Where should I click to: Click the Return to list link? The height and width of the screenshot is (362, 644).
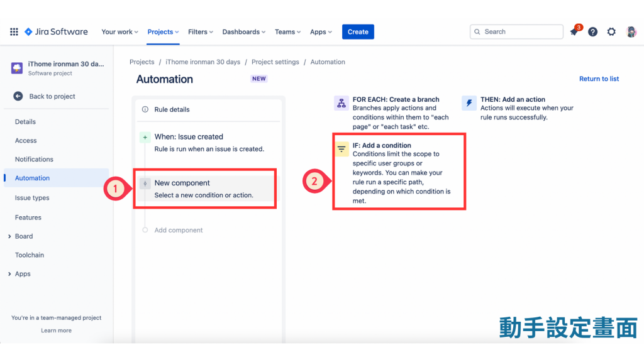[x=599, y=79]
